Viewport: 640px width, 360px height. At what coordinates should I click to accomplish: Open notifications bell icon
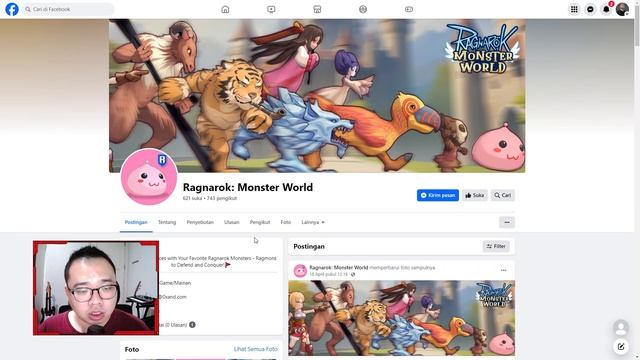click(x=607, y=9)
